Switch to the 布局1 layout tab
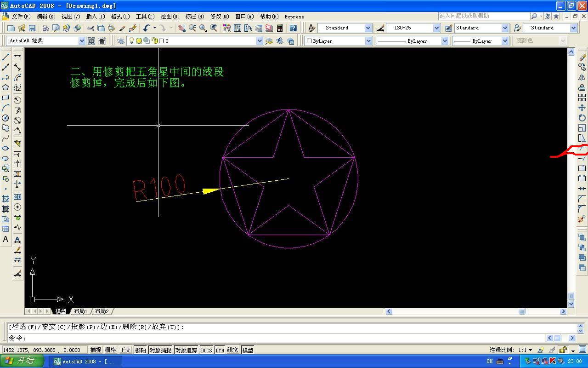The width and height of the screenshot is (588, 368). (x=80, y=311)
